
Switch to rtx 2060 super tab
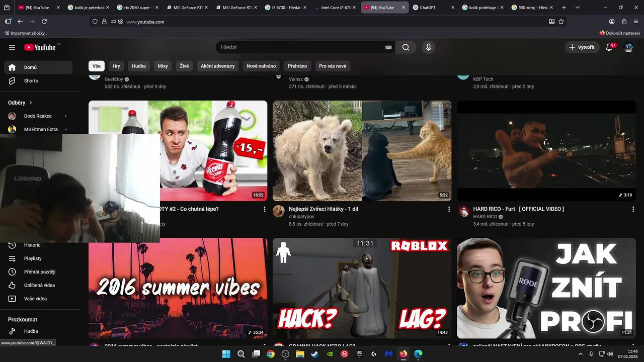(137, 8)
